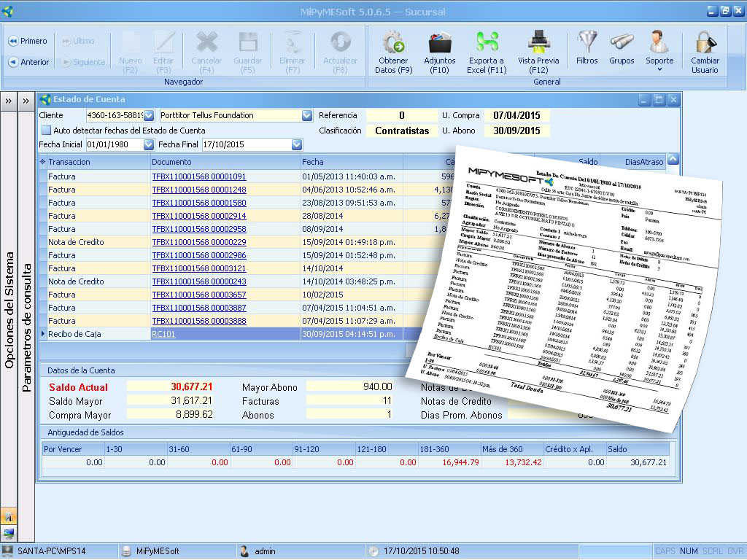
Task: Run Obtener Datos (F9)
Action: click(393, 52)
